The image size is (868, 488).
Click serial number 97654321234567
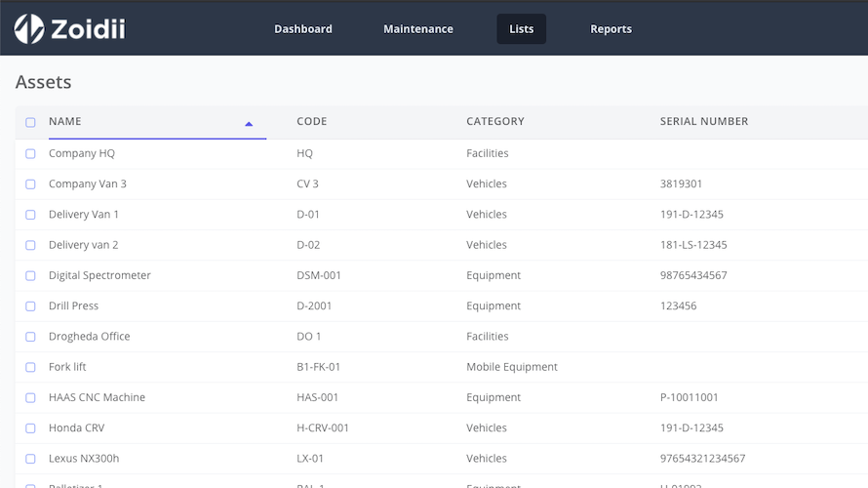point(702,458)
